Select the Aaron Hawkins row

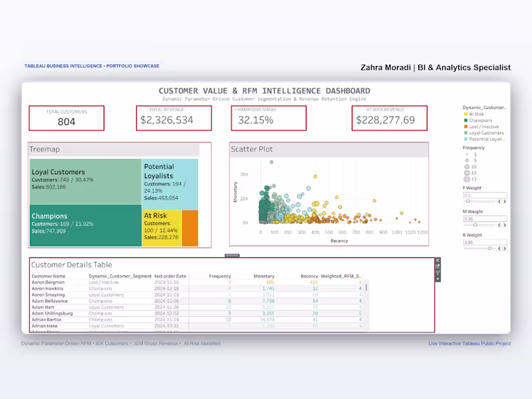(x=197, y=289)
